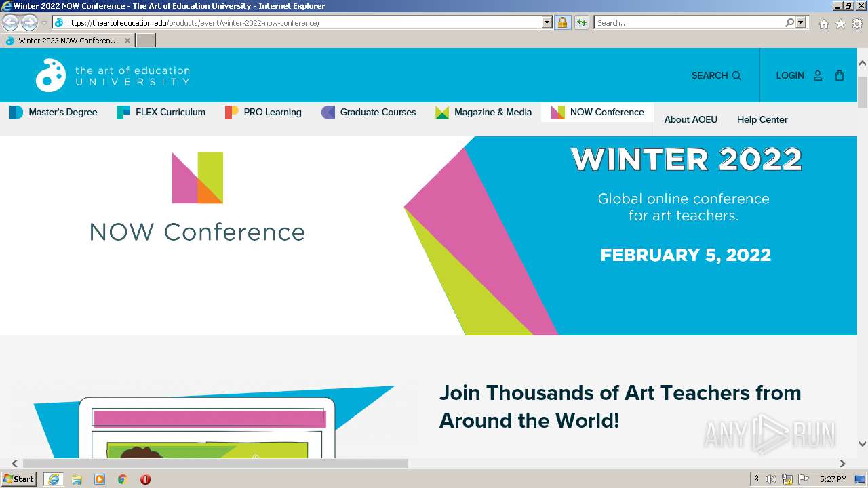
Task: Expand the address bar history dropdown
Action: (547, 22)
